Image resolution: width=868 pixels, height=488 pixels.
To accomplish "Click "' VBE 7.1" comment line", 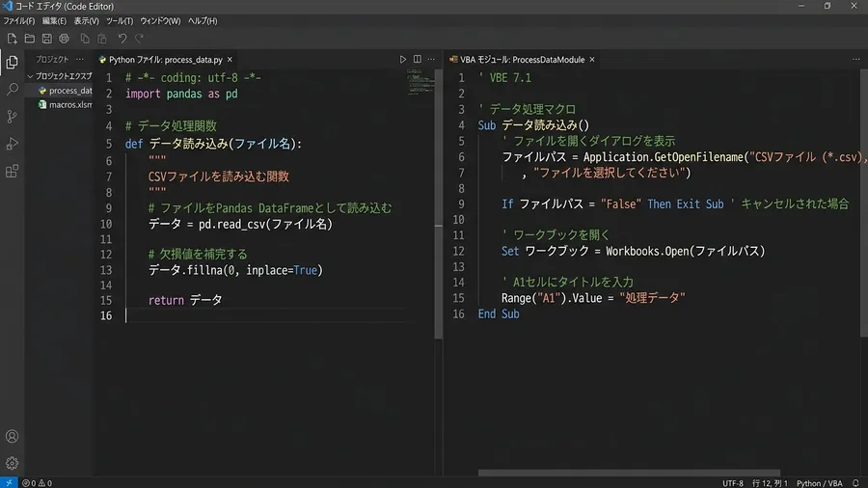I will click(x=504, y=78).
